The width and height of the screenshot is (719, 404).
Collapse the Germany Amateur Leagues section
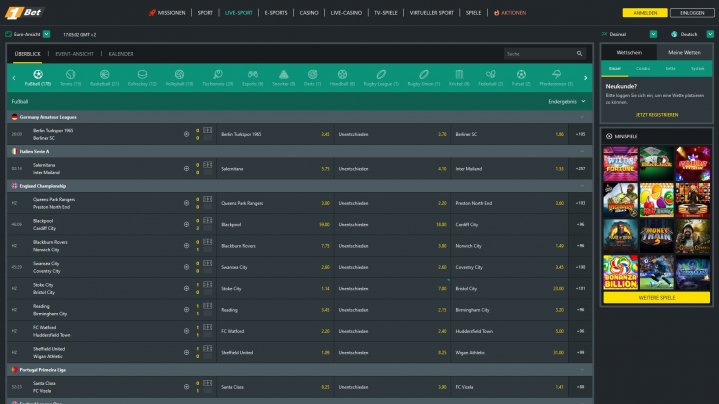point(582,117)
